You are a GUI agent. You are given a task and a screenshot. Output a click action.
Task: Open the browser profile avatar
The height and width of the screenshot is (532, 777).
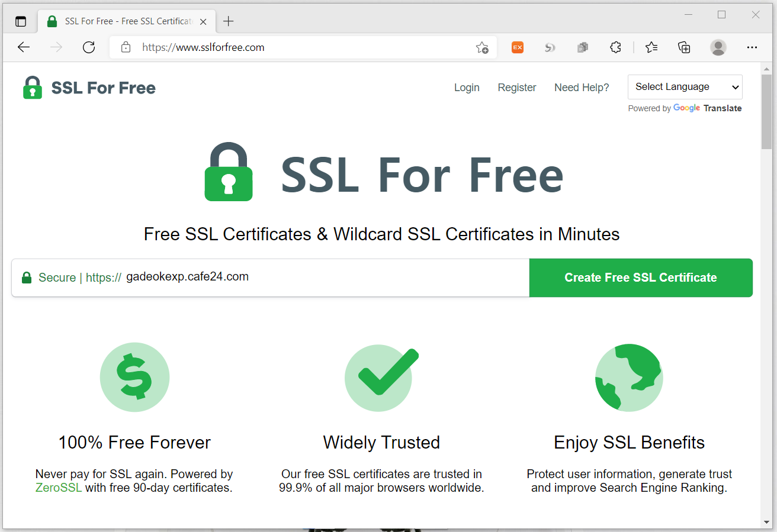pyautogui.click(x=718, y=47)
